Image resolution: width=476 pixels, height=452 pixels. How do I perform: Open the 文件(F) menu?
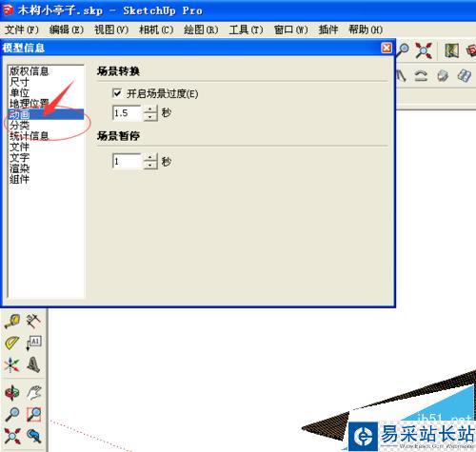point(21,29)
